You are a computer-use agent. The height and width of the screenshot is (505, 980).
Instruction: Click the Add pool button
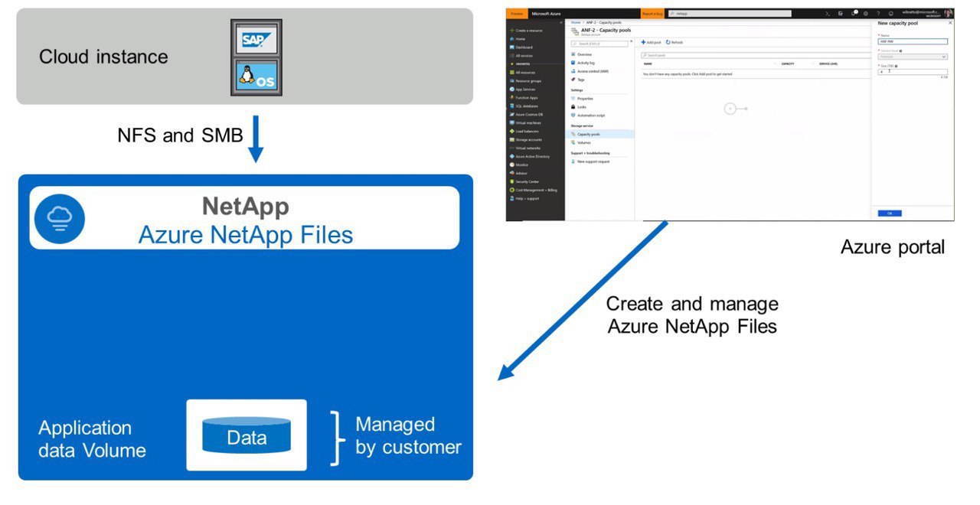pos(652,43)
